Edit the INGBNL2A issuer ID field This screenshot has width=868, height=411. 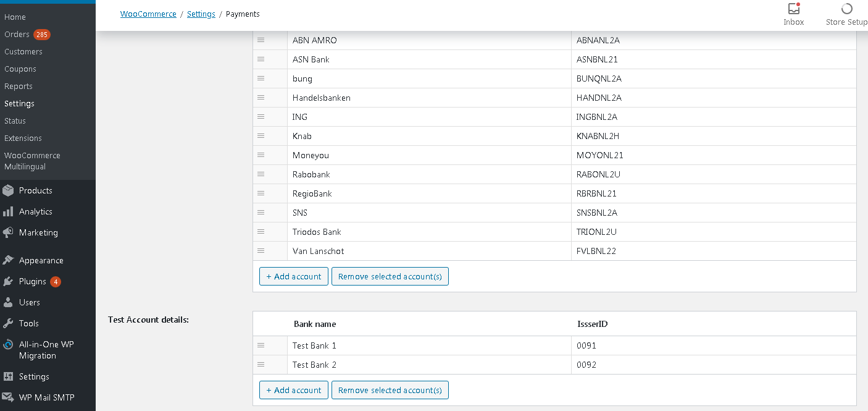(x=712, y=117)
